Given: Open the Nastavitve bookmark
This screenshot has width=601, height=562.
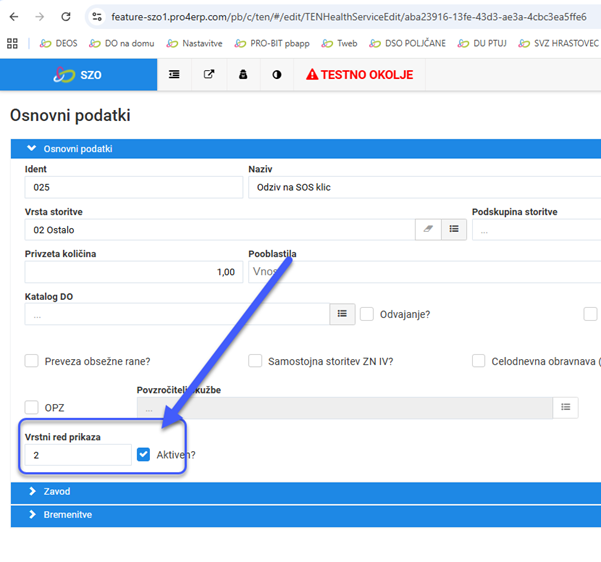Looking at the screenshot, I should [194, 43].
